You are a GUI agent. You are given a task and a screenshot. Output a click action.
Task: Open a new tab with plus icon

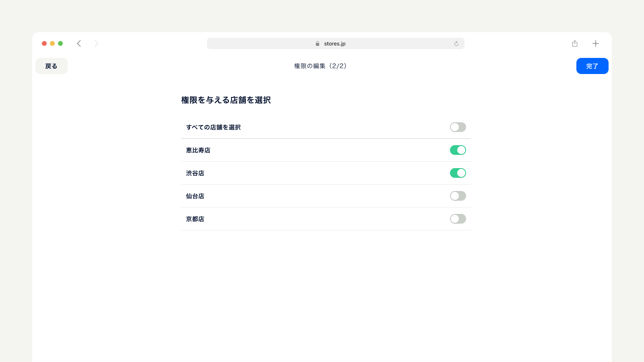point(596,43)
